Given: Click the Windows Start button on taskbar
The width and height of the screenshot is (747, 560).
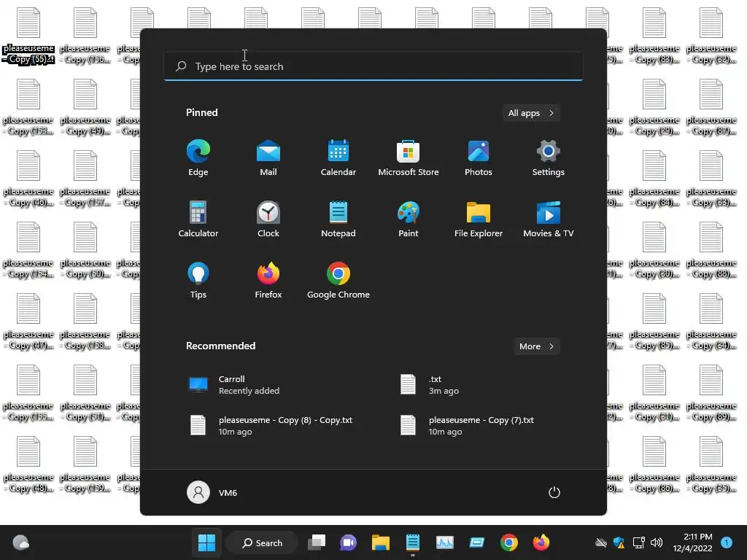Looking at the screenshot, I should (206, 542).
